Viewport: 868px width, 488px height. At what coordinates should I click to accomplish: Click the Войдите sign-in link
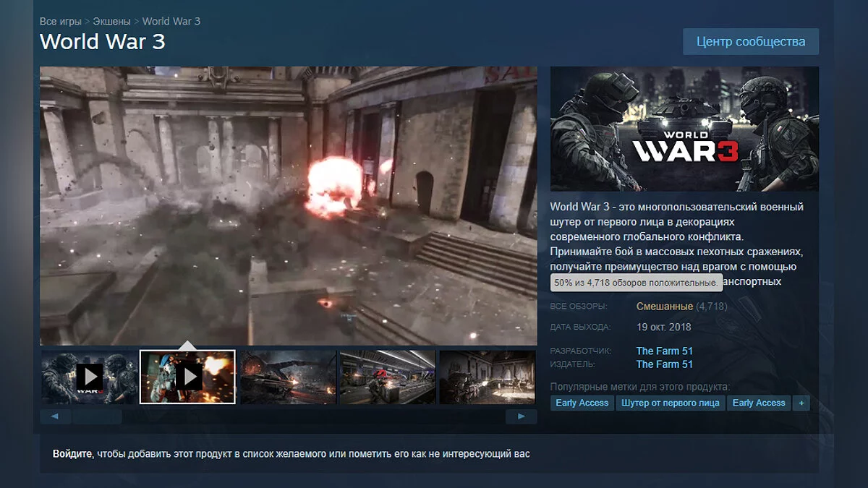[72, 454]
